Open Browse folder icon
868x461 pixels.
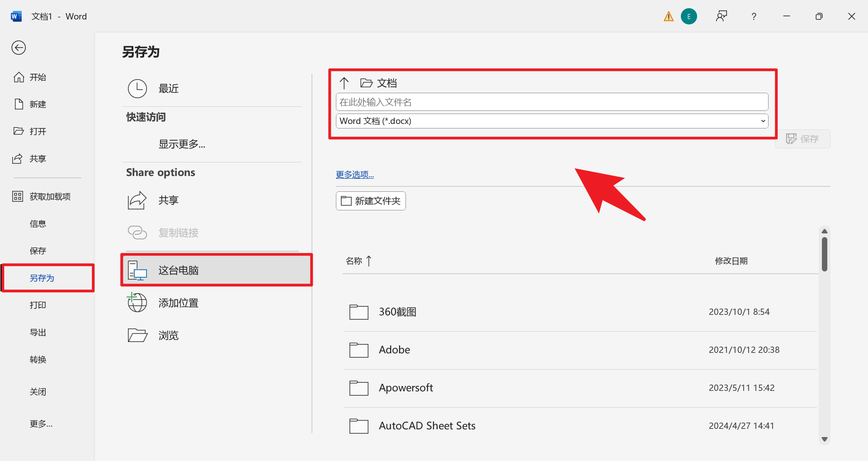[x=137, y=335]
